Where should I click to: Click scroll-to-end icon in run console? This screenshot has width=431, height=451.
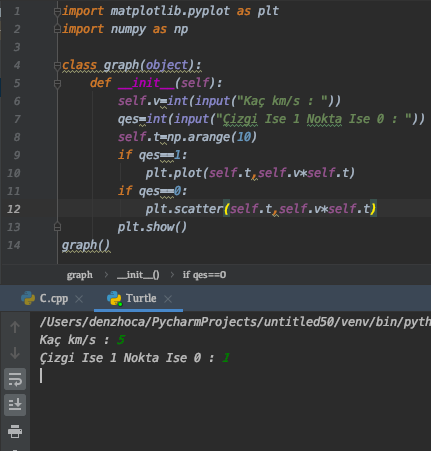pos(15,405)
